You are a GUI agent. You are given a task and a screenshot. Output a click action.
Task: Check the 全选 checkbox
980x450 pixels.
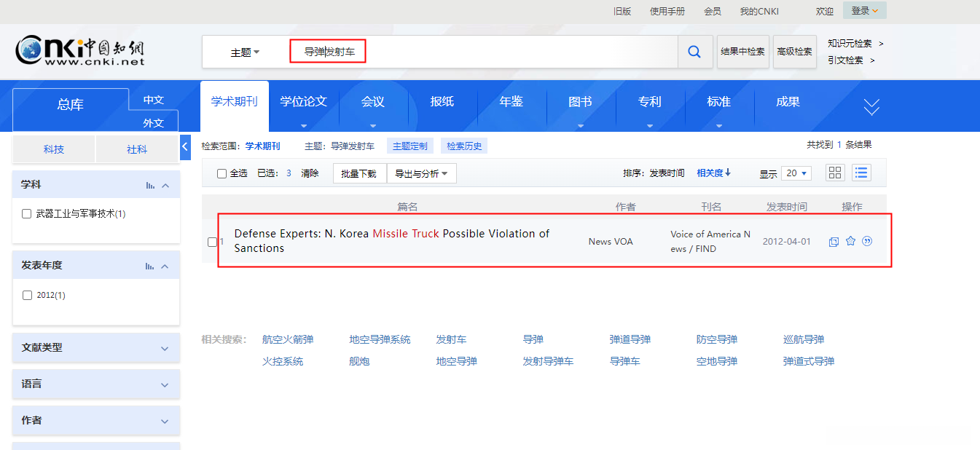pyautogui.click(x=222, y=173)
